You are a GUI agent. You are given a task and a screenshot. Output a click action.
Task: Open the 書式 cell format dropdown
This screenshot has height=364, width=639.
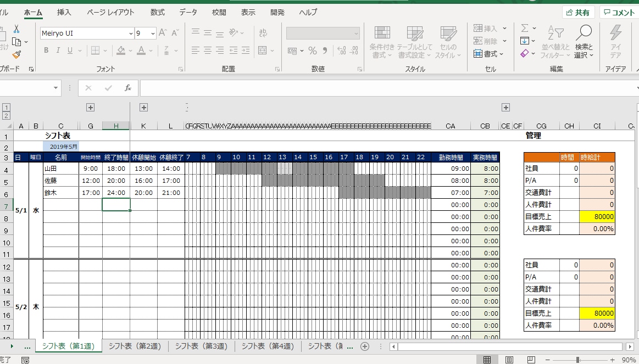(489, 54)
